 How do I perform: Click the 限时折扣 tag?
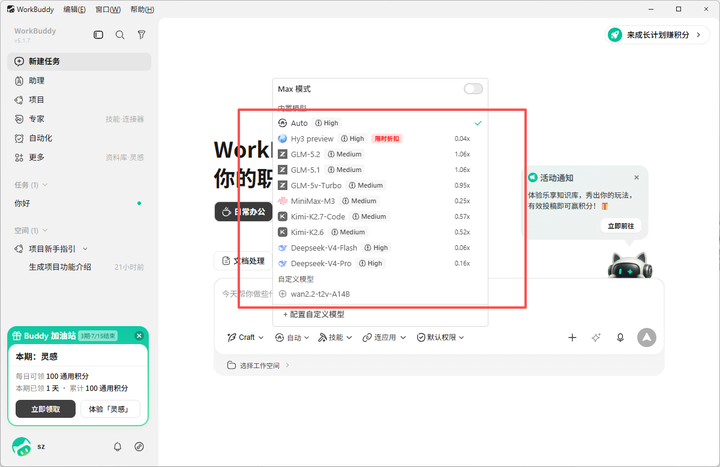click(x=387, y=139)
